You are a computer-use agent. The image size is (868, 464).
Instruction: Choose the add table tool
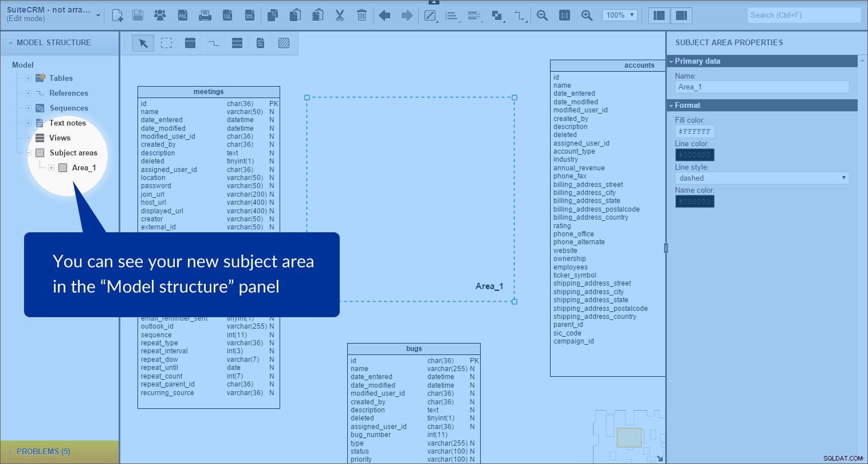click(190, 43)
